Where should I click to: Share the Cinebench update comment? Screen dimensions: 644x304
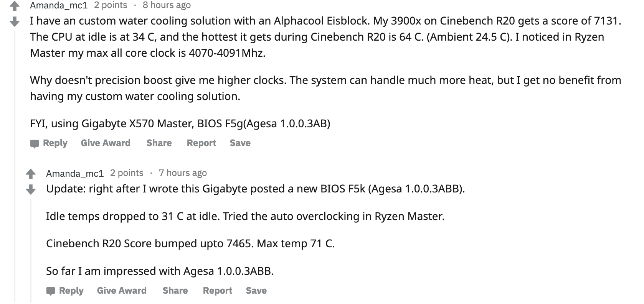(175, 291)
